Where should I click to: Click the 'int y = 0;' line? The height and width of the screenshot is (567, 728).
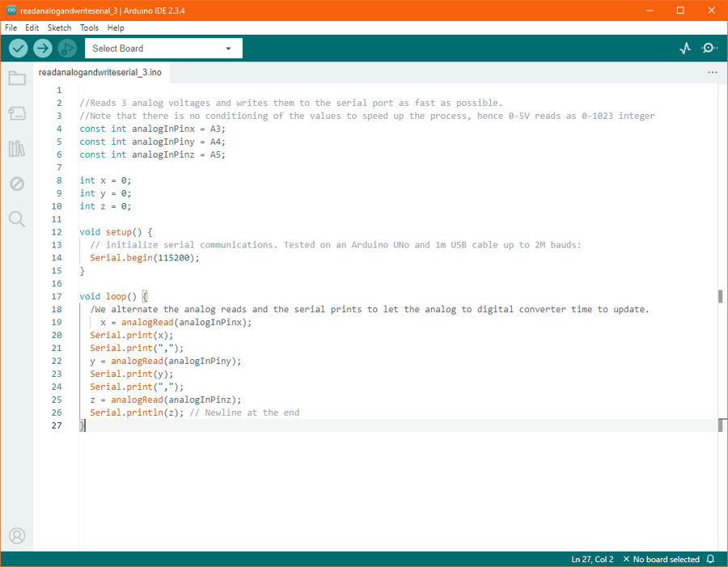coord(105,193)
